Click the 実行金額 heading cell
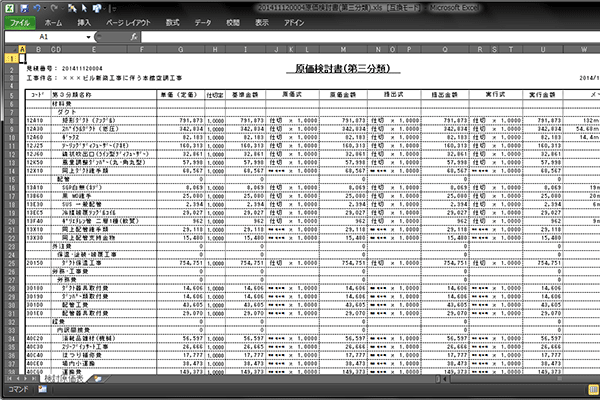 tap(543, 95)
